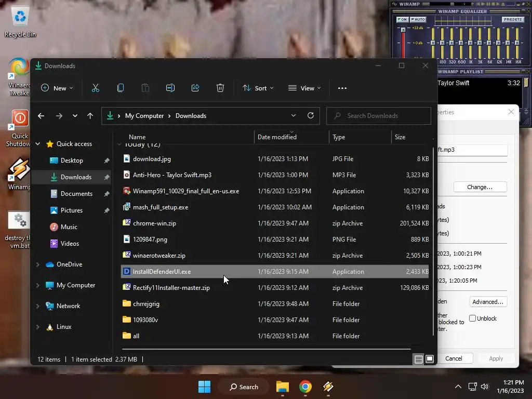The width and height of the screenshot is (532, 399).
Task: Click the Delete trash icon in toolbar
Action: (220, 88)
